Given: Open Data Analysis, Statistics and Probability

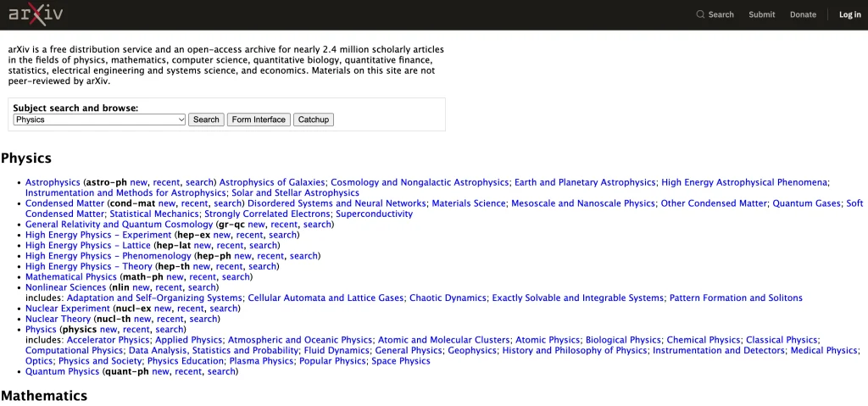Looking at the screenshot, I should (x=214, y=351).
